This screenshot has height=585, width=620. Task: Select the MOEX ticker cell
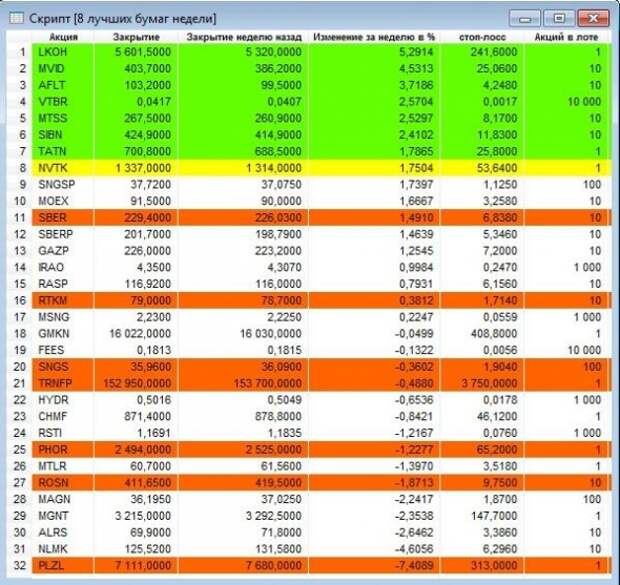pyautogui.click(x=63, y=201)
